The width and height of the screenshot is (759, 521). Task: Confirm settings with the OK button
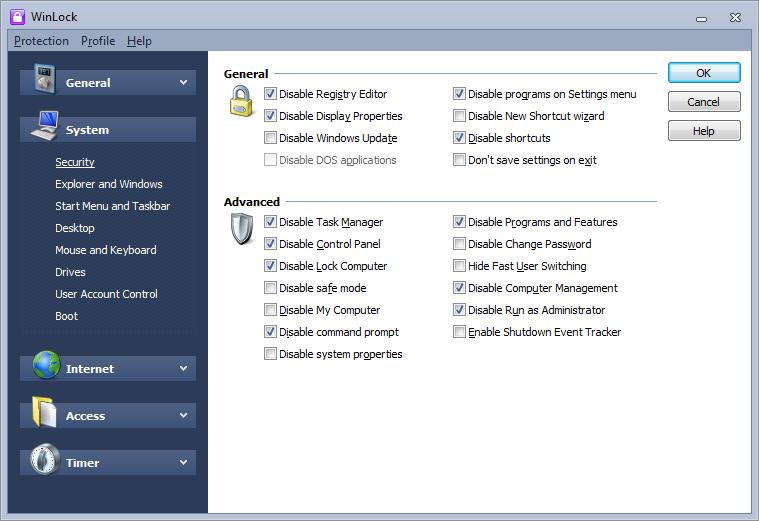[704, 73]
